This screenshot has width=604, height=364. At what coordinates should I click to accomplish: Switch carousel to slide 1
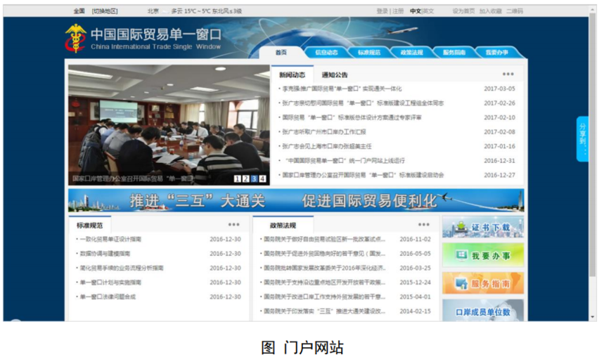[238, 179]
